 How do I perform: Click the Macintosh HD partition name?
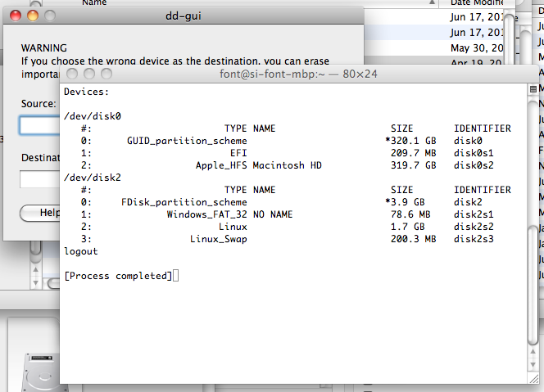click(x=288, y=165)
